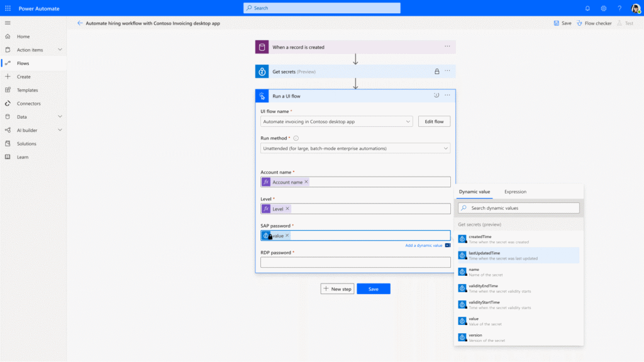Screen dimensions: 644x362
Task: Click the Edit flow button
Action: point(434,121)
